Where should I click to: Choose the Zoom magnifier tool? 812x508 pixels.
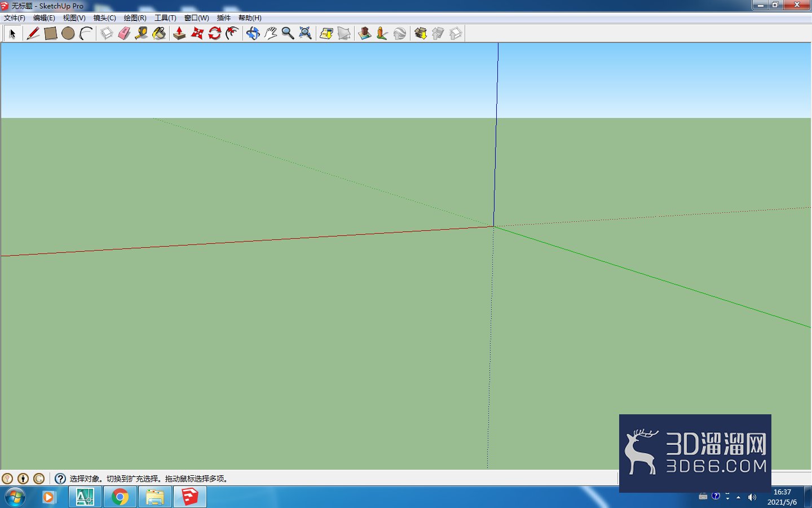(x=288, y=33)
